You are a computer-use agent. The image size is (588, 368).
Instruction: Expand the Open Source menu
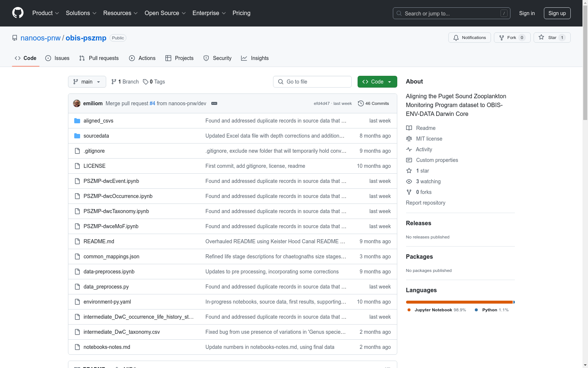(x=165, y=13)
